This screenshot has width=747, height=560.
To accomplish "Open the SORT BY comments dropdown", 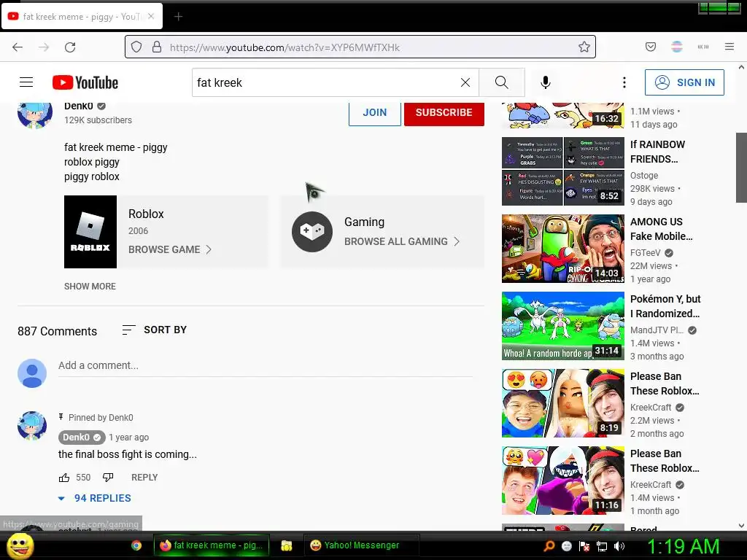I will tap(155, 330).
